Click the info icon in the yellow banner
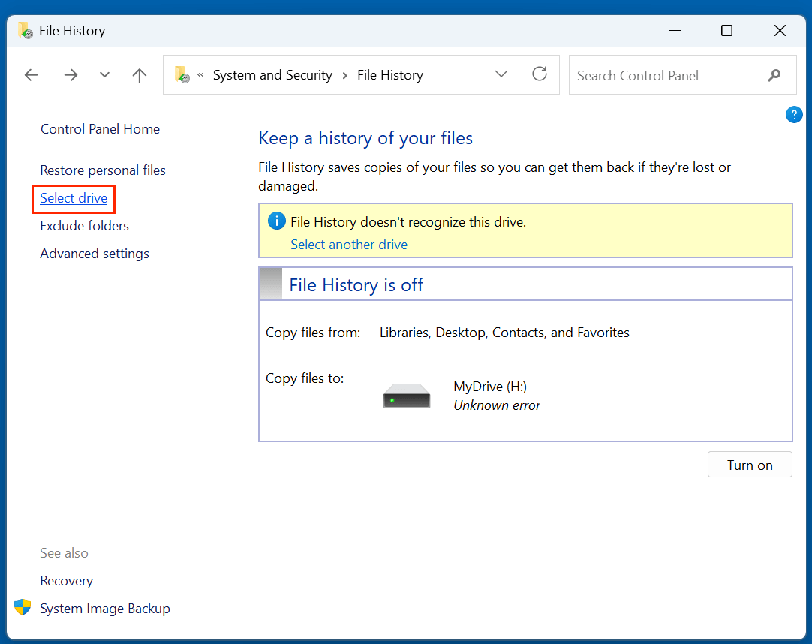The image size is (812, 644). pyautogui.click(x=277, y=220)
